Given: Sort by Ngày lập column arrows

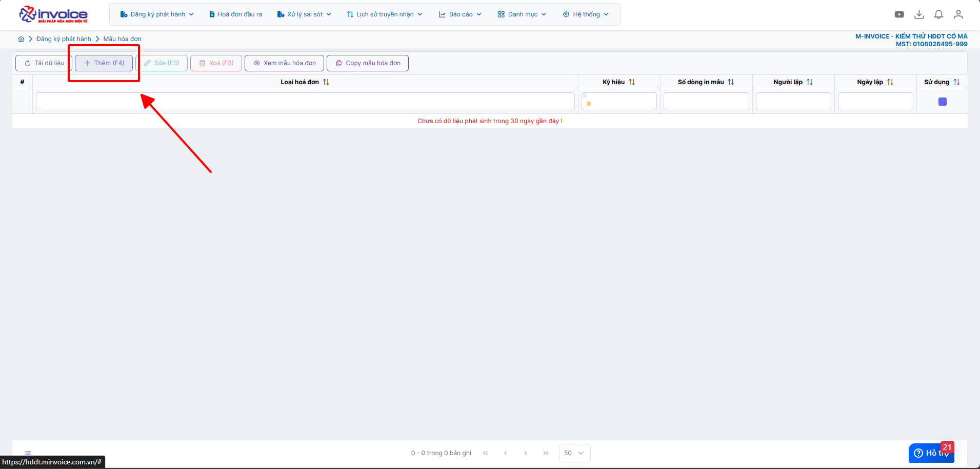Looking at the screenshot, I should click(x=890, y=82).
